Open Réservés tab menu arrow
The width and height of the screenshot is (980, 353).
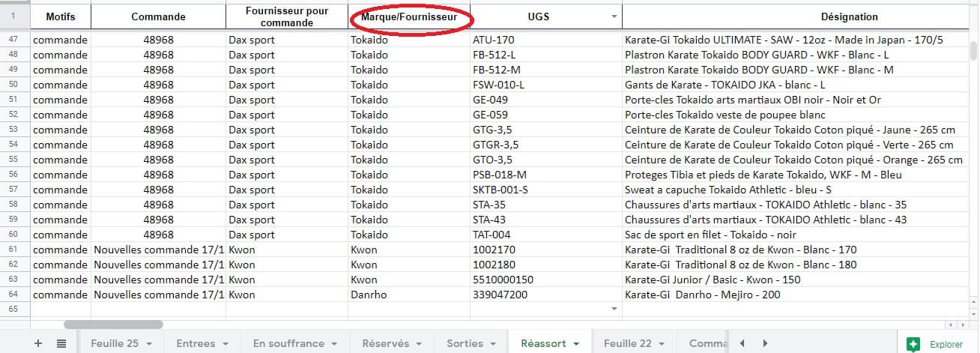(420, 344)
